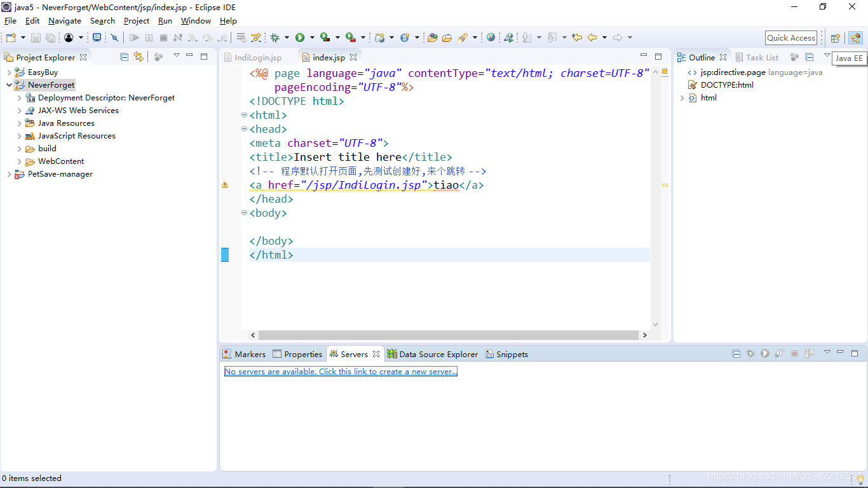This screenshot has width=868, height=488.
Task: Select the build folder in Project Explorer
Action: click(x=47, y=149)
